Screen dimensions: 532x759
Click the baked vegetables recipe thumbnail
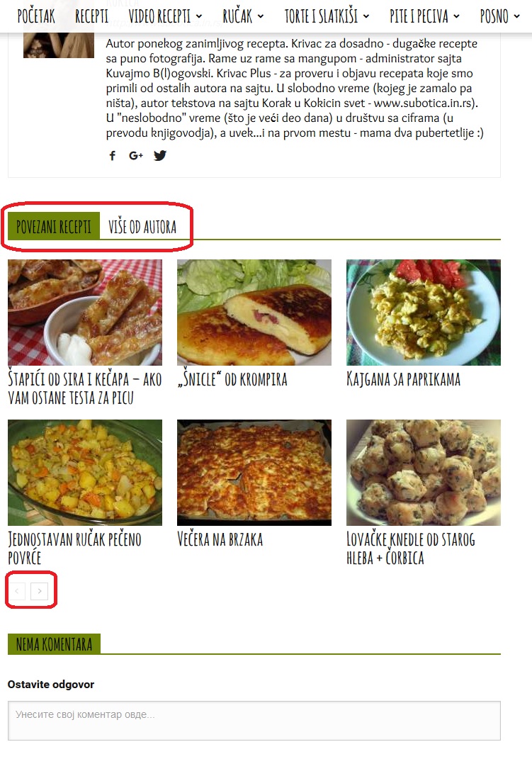click(x=85, y=473)
